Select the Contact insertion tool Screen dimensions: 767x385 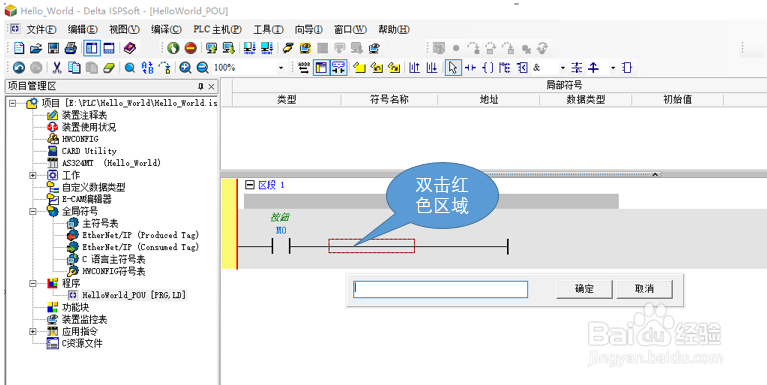[x=471, y=68]
